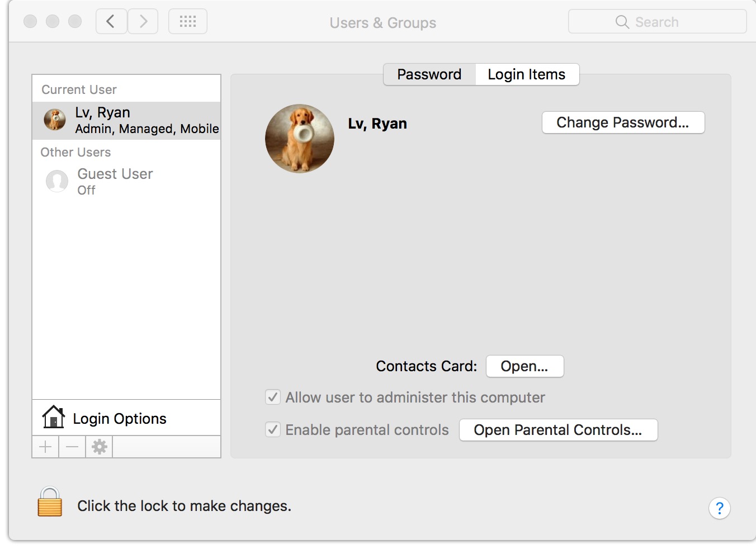Show all preferences grid icon
The width and height of the screenshot is (756, 549).
(188, 22)
